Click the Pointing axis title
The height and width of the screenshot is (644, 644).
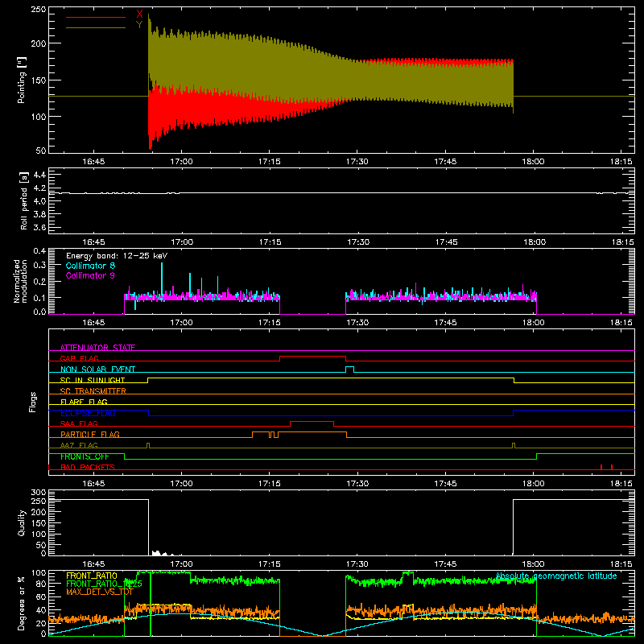point(22,80)
